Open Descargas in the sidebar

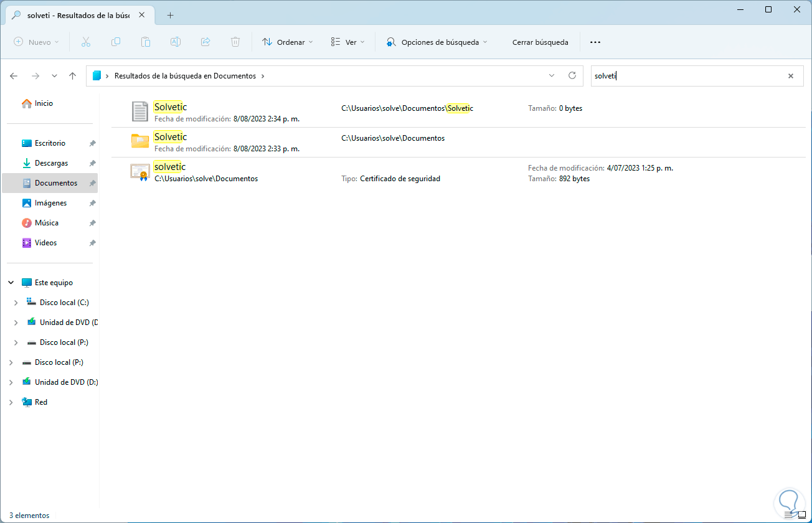tap(50, 163)
